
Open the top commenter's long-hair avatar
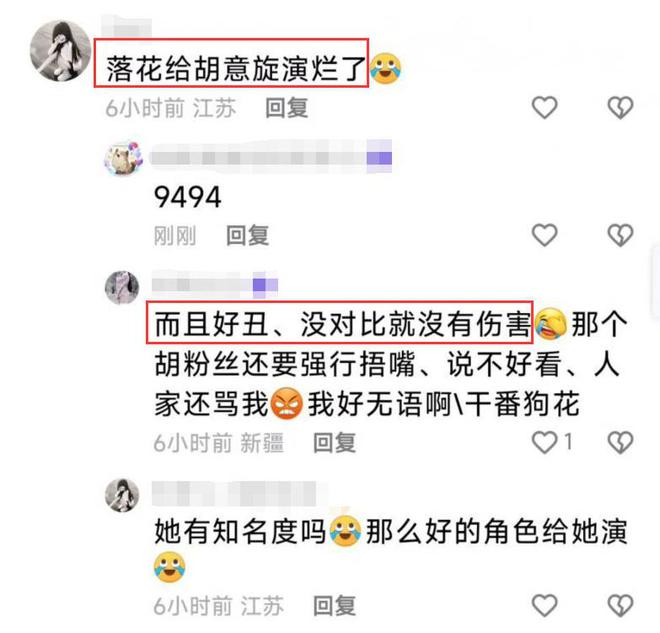click(x=61, y=51)
